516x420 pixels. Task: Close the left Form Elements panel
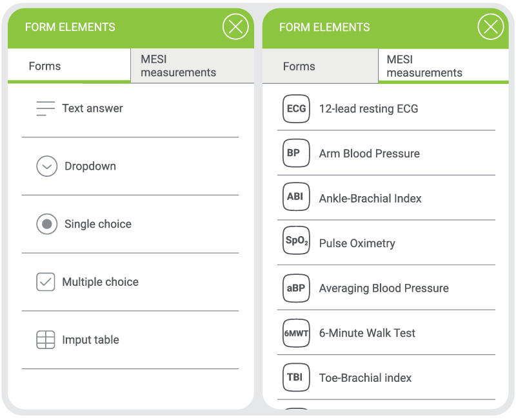click(235, 27)
